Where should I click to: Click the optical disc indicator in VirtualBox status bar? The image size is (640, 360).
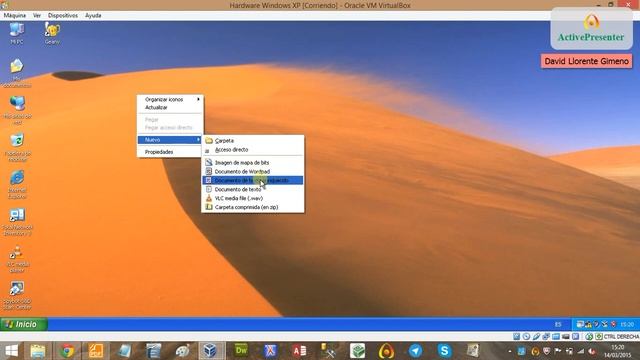527,336
